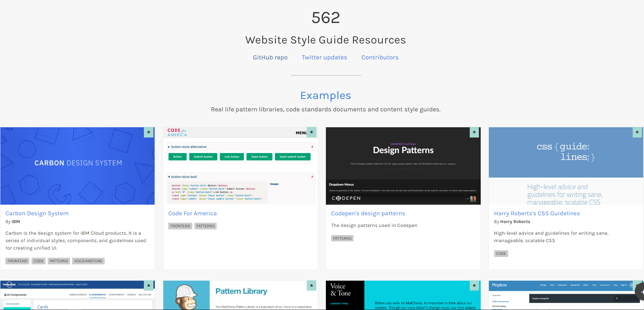Open the Twitter updates link

click(x=324, y=57)
